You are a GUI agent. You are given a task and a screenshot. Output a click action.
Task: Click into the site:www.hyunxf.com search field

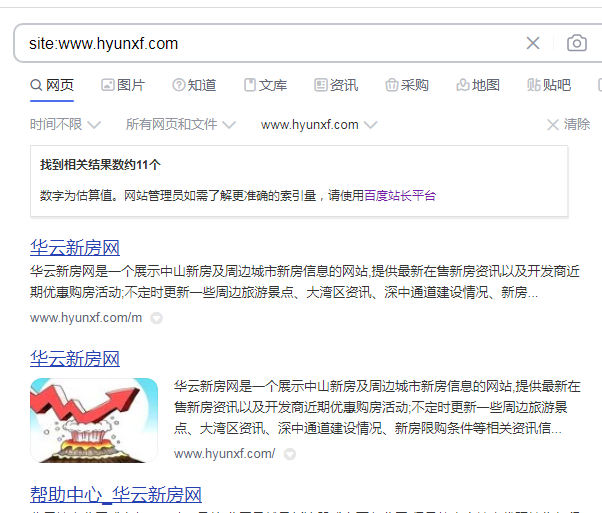coord(260,43)
